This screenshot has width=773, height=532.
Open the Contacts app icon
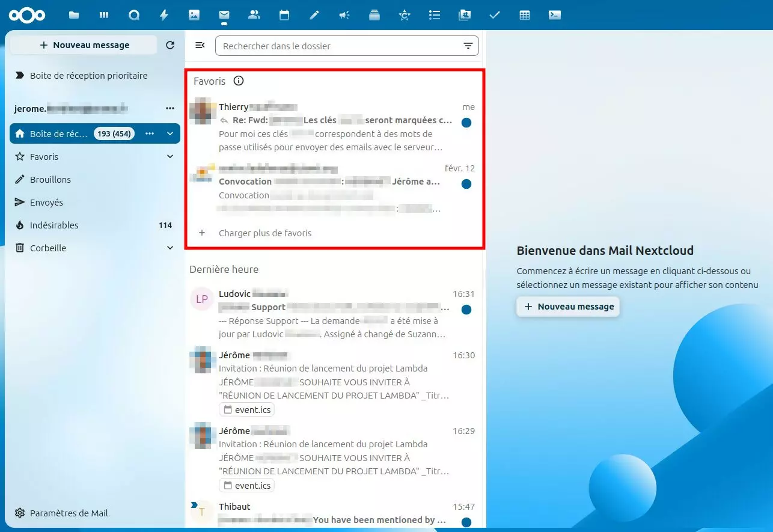point(254,15)
